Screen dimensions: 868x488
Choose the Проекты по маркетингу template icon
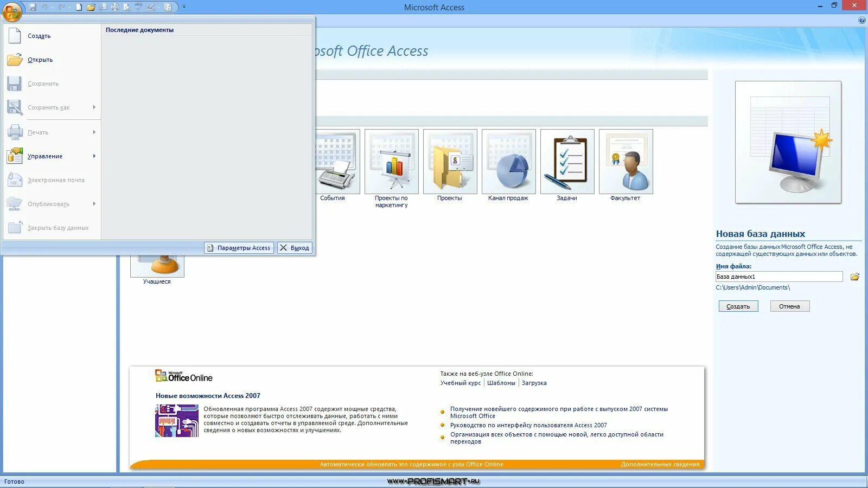[x=392, y=162]
